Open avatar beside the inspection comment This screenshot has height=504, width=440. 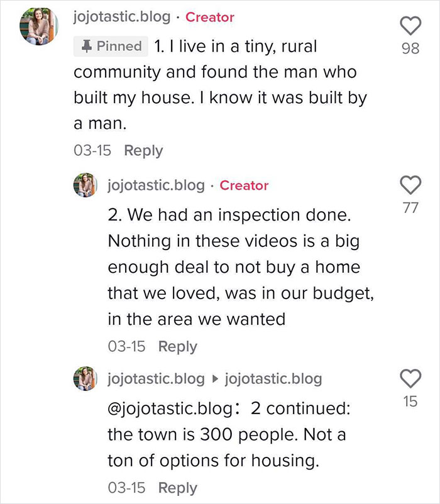click(x=85, y=185)
